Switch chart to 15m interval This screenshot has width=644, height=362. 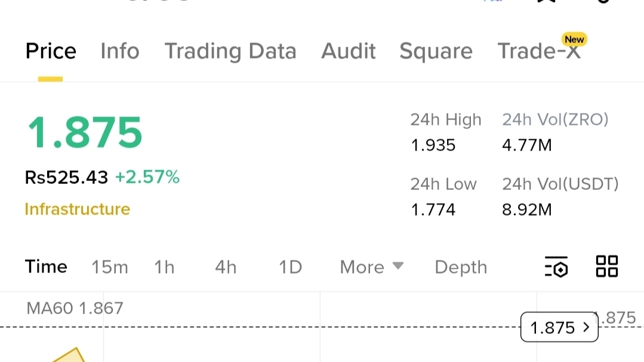coord(110,267)
